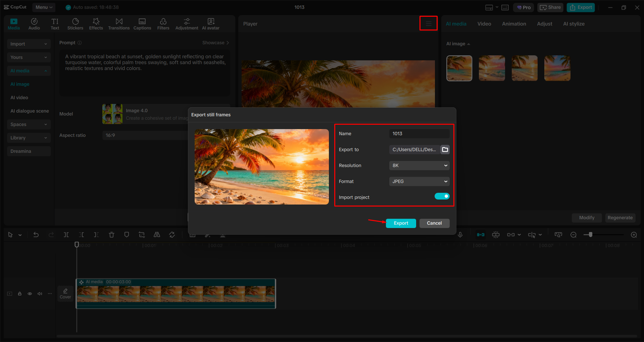This screenshot has height=342, width=644.
Task: Lock the timeline track
Action: coord(19,293)
